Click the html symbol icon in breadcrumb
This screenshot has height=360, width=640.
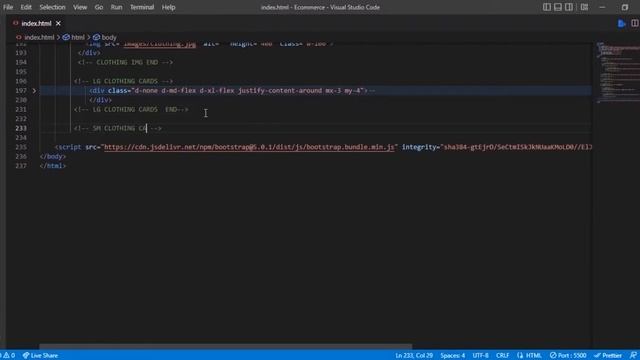tap(66, 37)
